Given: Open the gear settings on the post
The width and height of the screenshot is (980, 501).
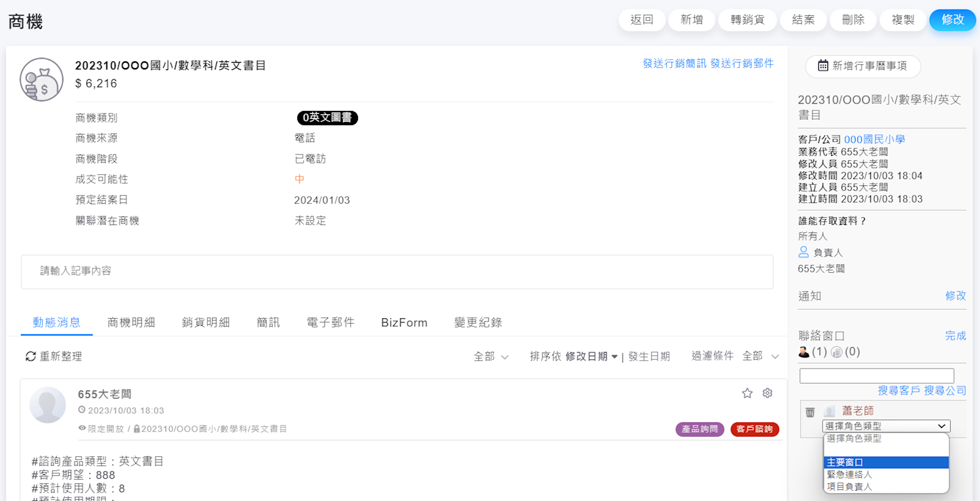Looking at the screenshot, I should click(767, 393).
